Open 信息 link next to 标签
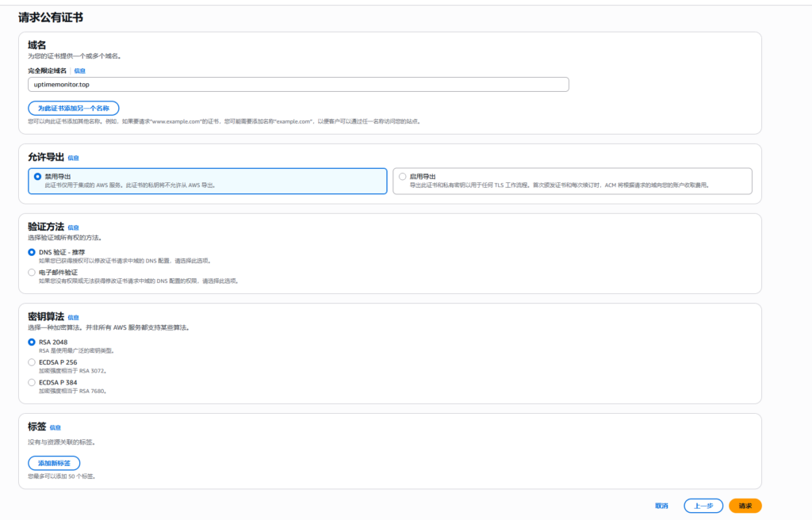The width and height of the screenshot is (812, 520). (x=55, y=427)
